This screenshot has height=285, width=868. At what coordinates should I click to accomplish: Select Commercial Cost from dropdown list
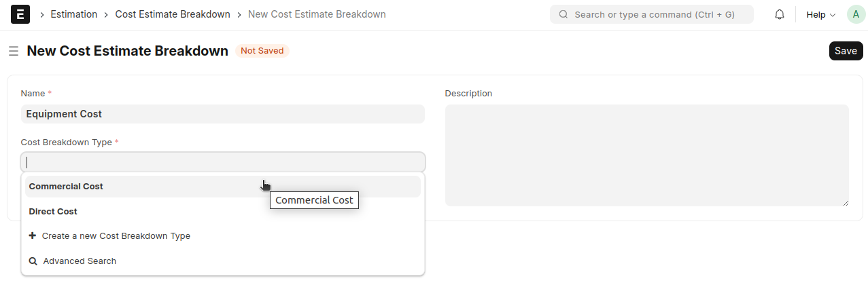tap(66, 187)
